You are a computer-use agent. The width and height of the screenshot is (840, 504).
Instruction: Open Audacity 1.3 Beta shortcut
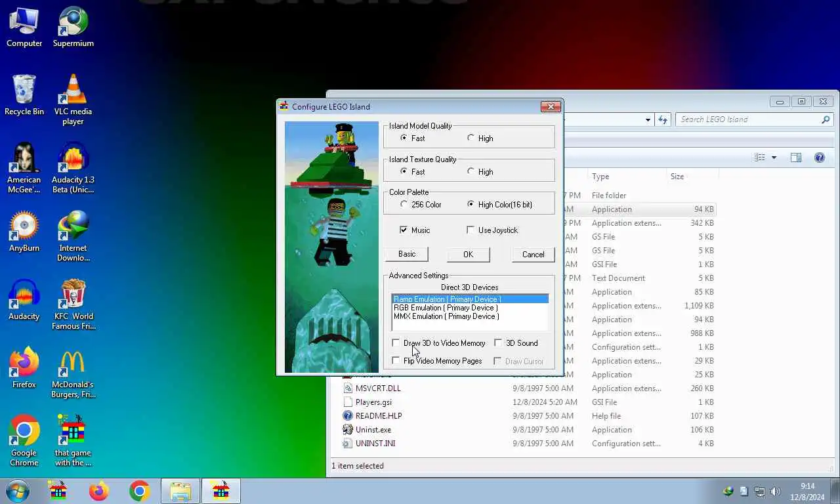(73, 169)
